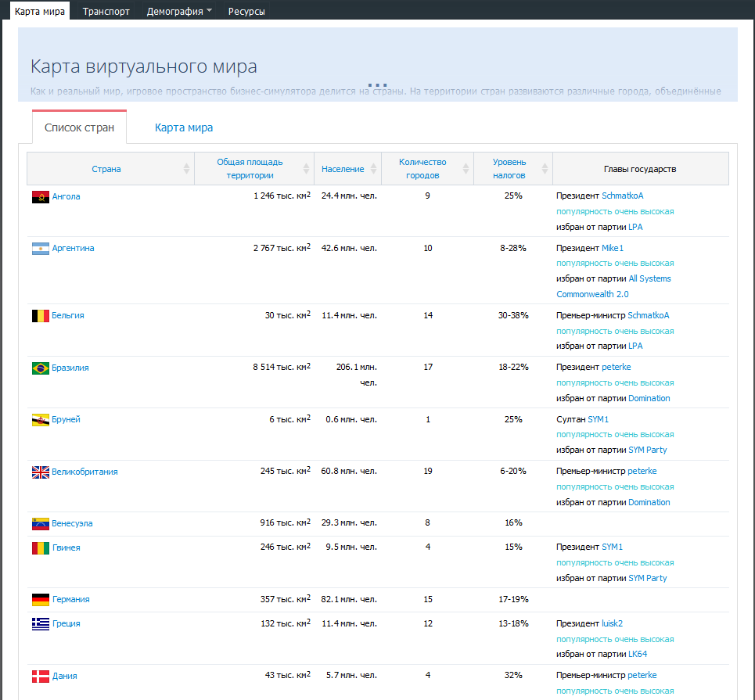Sort by Население column header
This screenshot has width=755, height=700.
342,169
